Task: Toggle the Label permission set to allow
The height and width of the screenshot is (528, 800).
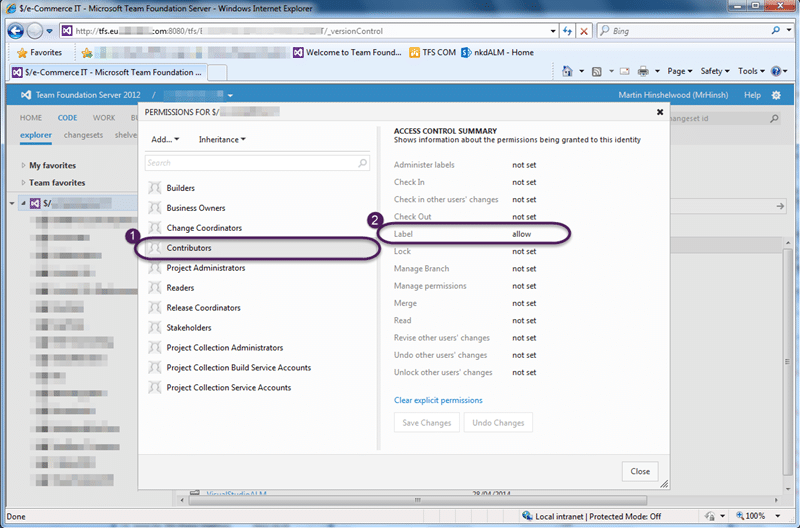Action: coord(521,234)
